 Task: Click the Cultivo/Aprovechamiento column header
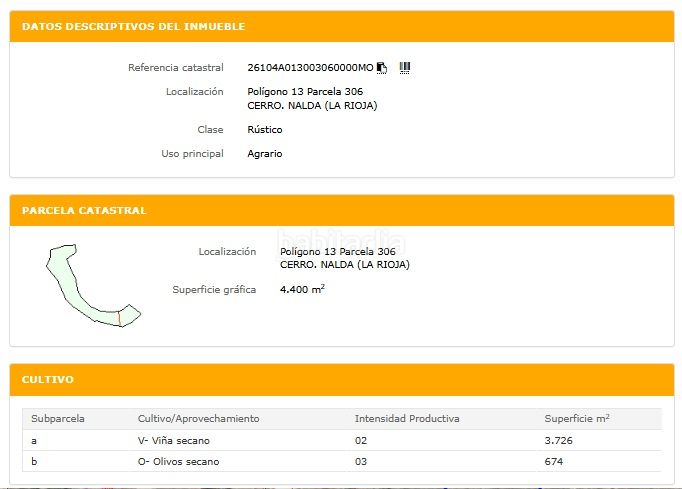point(198,418)
